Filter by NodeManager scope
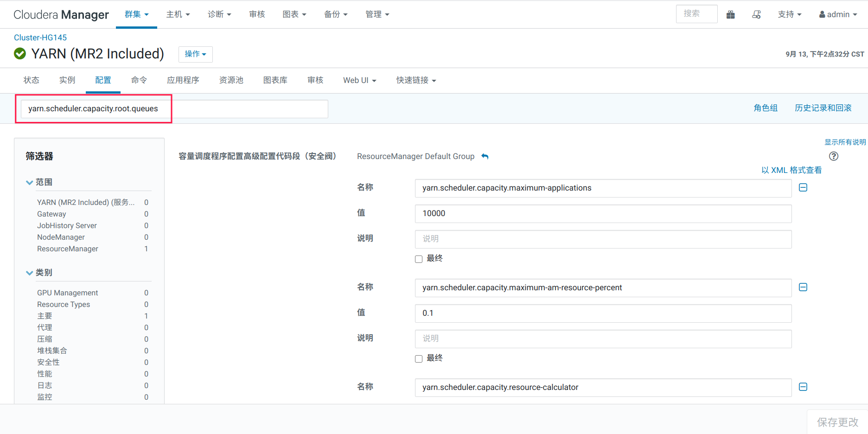The height and width of the screenshot is (434, 868). coord(61,237)
